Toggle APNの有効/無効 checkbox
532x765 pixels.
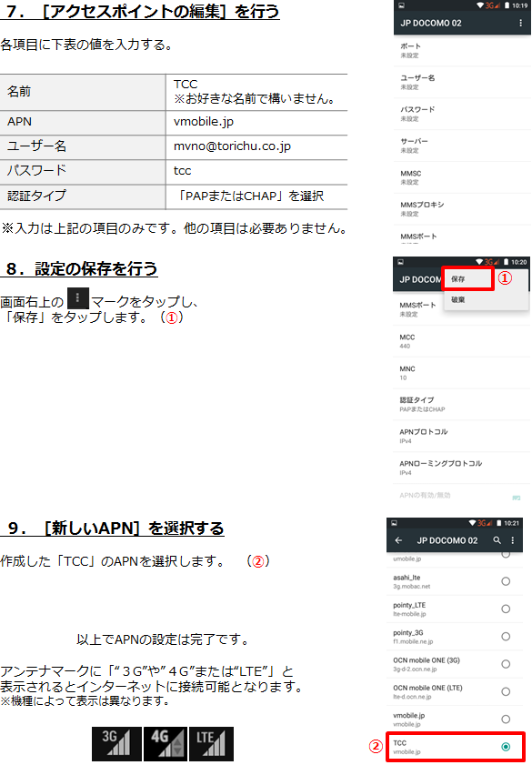(x=516, y=498)
